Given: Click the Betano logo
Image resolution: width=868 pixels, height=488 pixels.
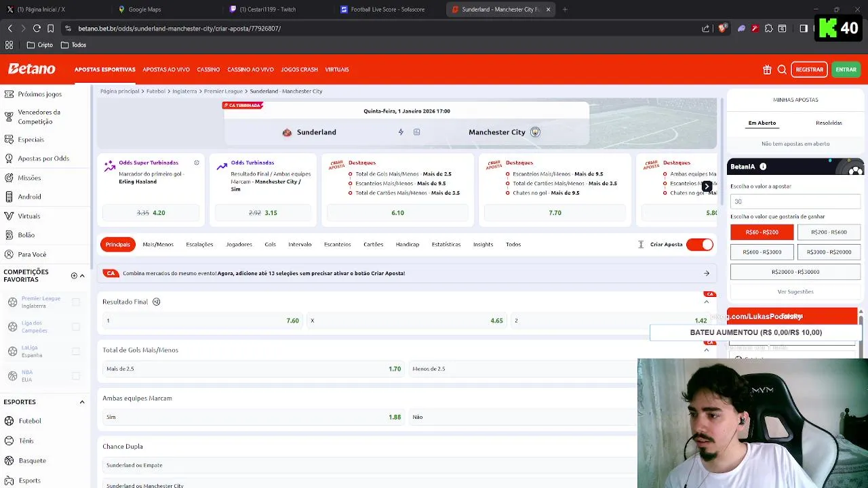Looking at the screenshot, I should [x=31, y=69].
